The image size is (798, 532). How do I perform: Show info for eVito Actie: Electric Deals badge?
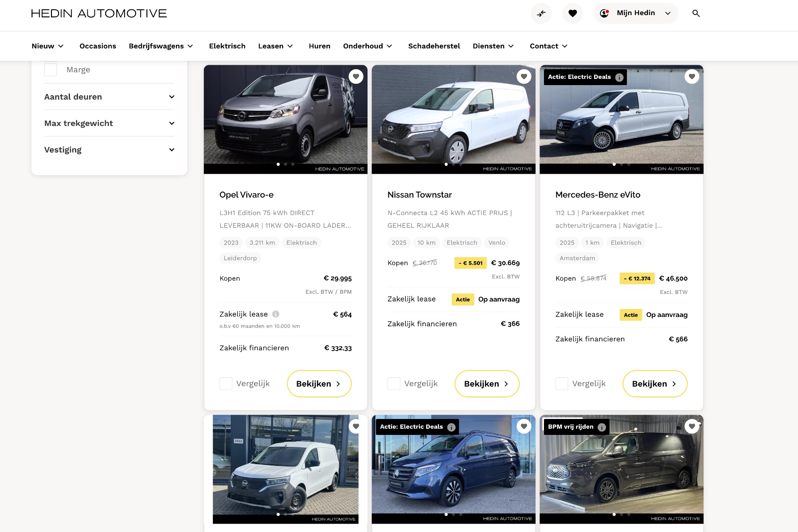[619, 77]
